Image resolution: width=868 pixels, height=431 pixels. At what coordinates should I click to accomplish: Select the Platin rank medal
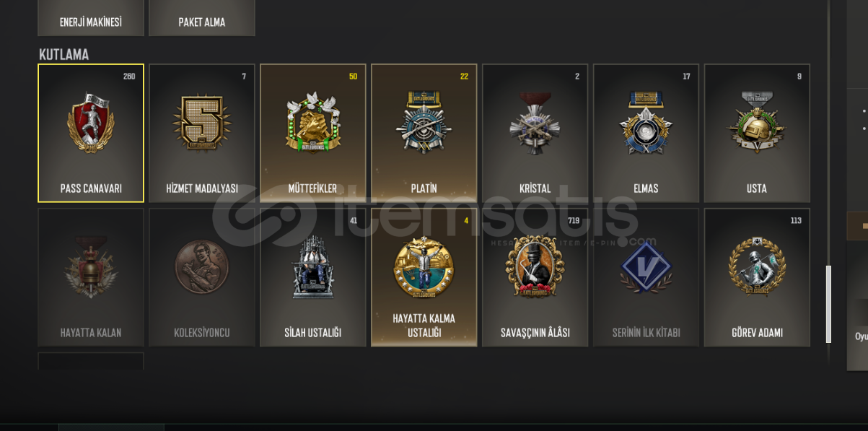[x=424, y=133]
